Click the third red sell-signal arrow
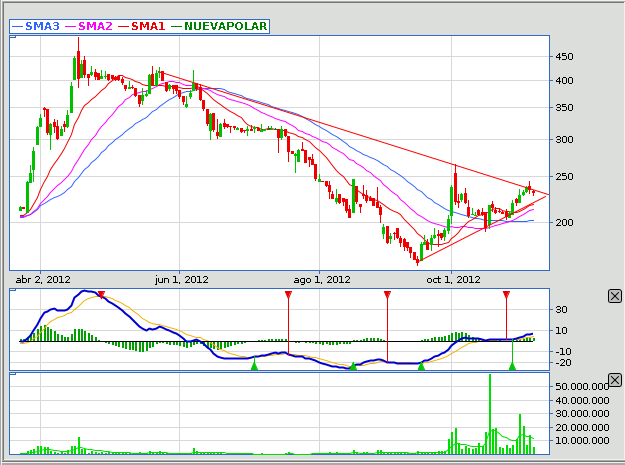The width and height of the screenshot is (625, 465). (387, 296)
